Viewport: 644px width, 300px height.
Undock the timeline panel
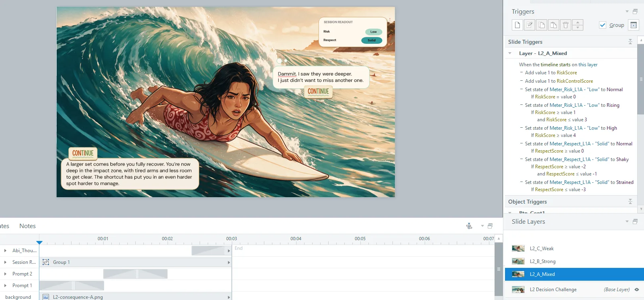(490, 226)
